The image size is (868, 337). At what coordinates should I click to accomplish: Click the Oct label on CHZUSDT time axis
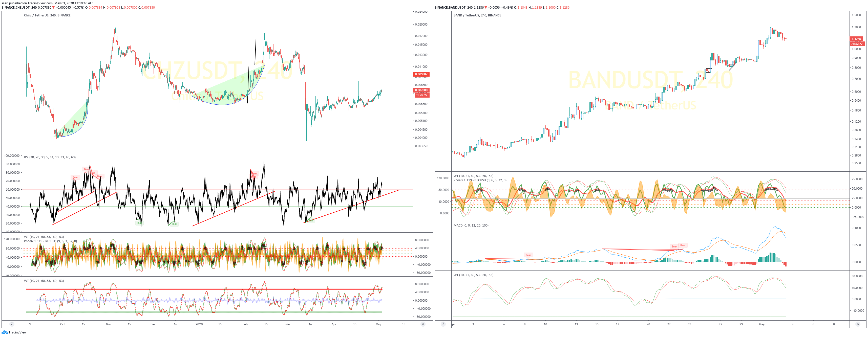62,324
